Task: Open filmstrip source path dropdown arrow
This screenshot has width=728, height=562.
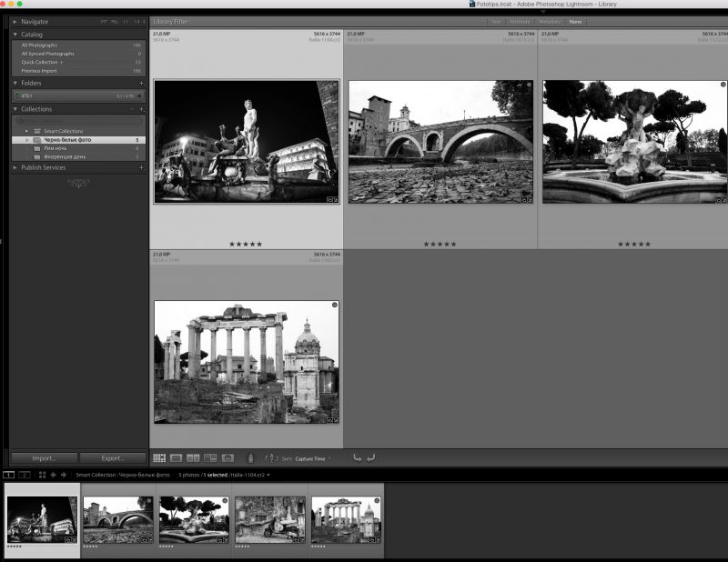Action: point(268,475)
